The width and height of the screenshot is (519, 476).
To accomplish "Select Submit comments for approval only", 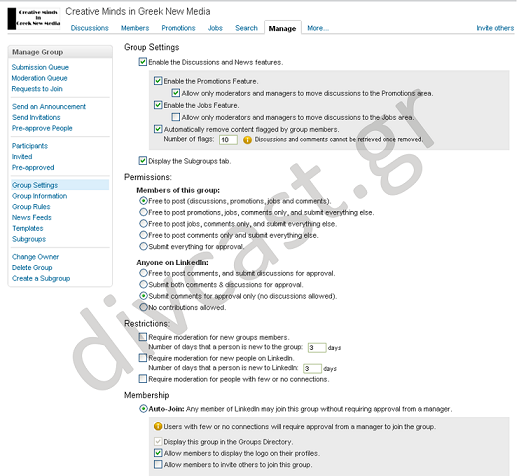I will (143, 296).
